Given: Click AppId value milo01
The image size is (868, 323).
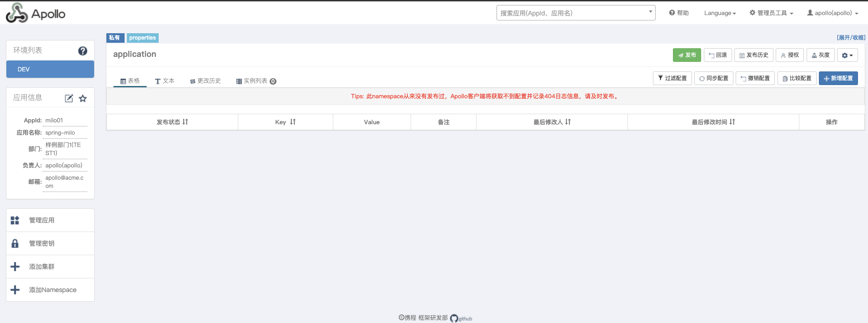Looking at the screenshot, I should pos(54,121).
